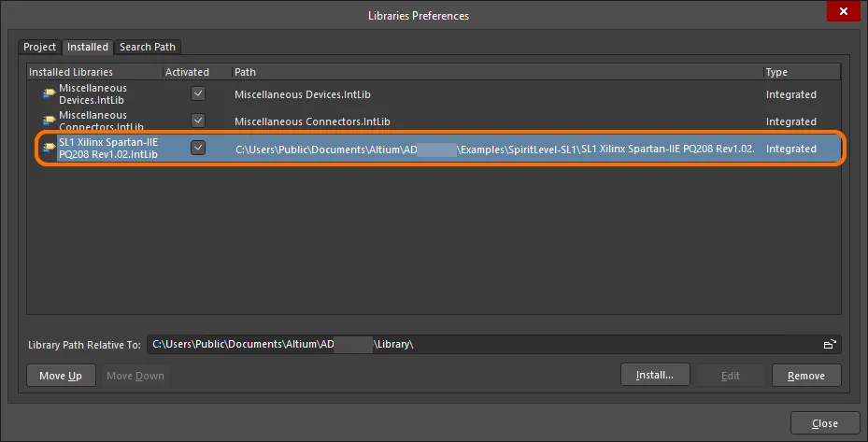This screenshot has width=868, height=442.
Task: Toggle Activated checkbox for SL1 Xilinx Spartan-IIE
Action: [x=198, y=148]
